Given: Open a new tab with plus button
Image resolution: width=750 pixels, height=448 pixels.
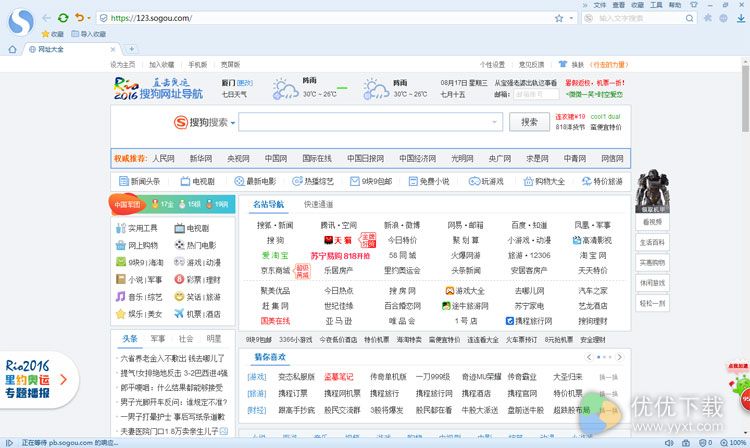Looking at the screenshot, I should point(131,49).
